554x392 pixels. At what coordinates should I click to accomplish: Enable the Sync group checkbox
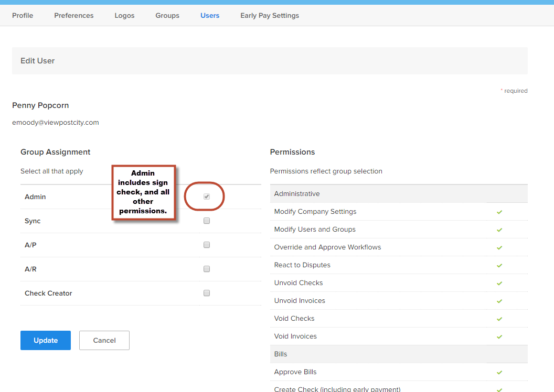pos(207,221)
